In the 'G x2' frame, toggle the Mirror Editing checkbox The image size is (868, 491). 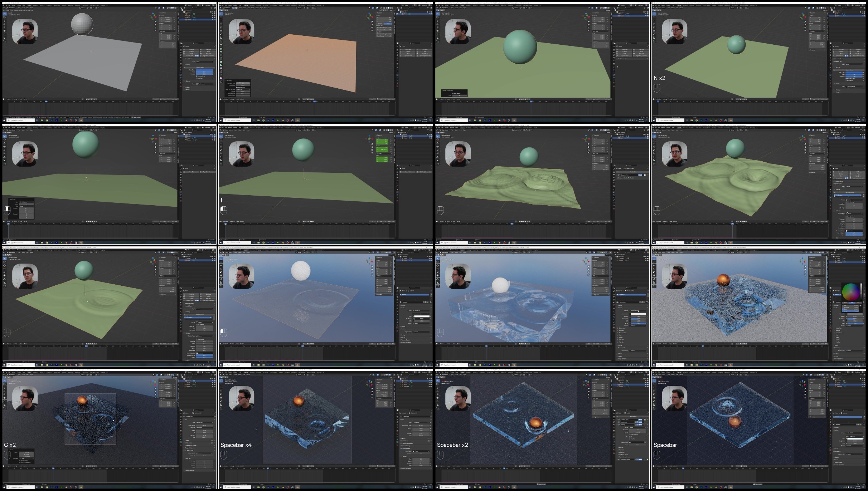pyautogui.click(x=20, y=461)
